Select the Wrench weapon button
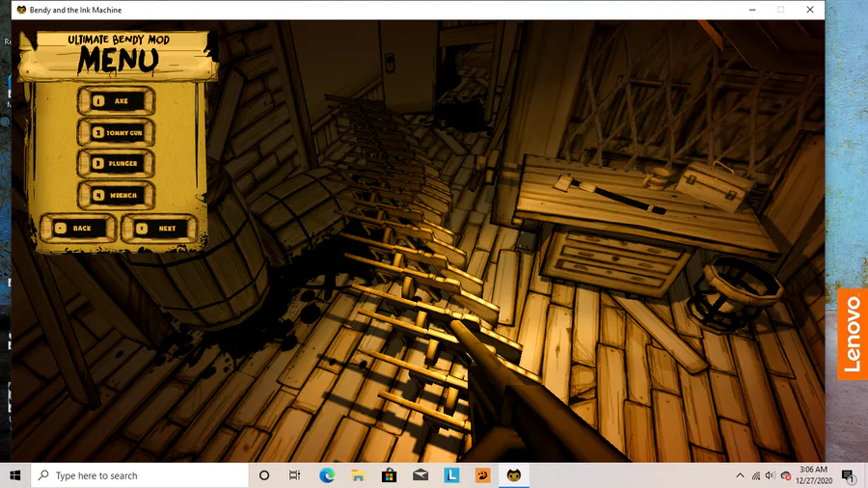Image resolution: width=868 pixels, height=488 pixels. (116, 195)
